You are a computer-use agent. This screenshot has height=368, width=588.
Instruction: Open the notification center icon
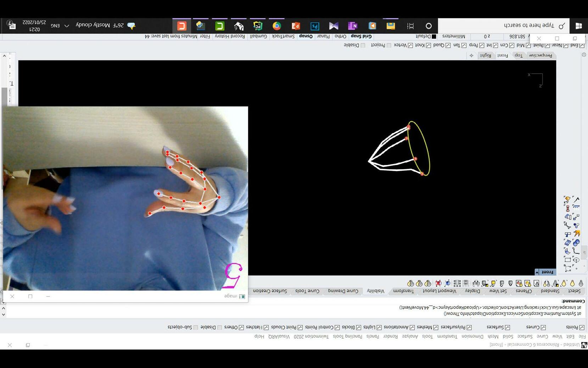tap(12, 25)
